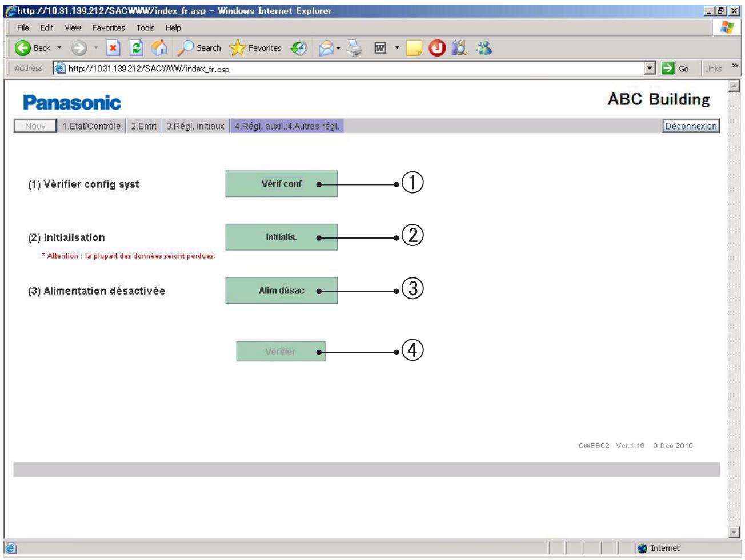Expand the Mail dropdown arrow
Image resolution: width=745 pixels, height=560 pixels.
338,48
